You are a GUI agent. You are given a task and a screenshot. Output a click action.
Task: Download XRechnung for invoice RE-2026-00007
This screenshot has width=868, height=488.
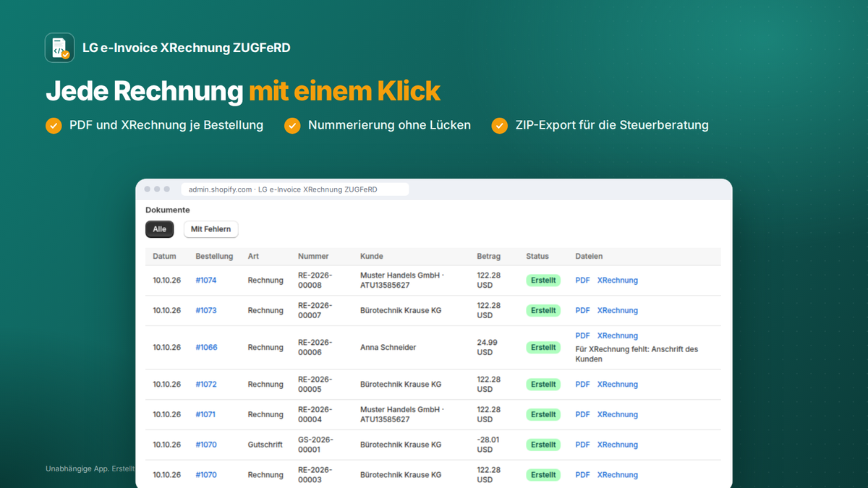(618, 311)
